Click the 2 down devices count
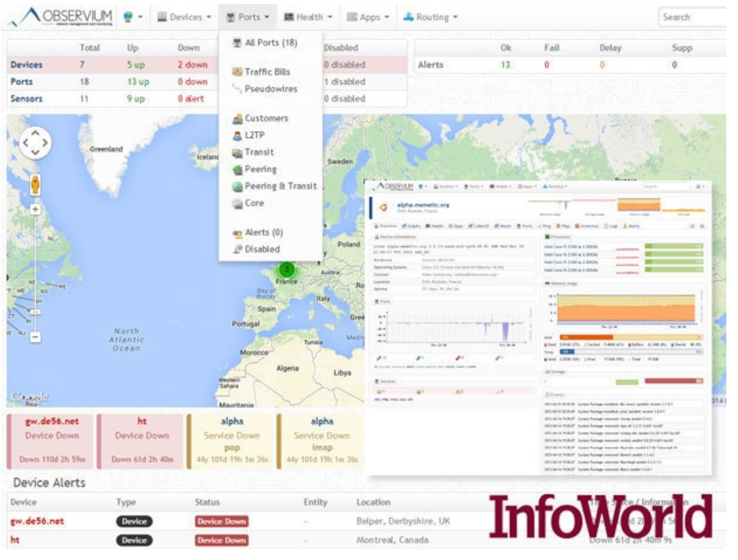 tap(193, 65)
